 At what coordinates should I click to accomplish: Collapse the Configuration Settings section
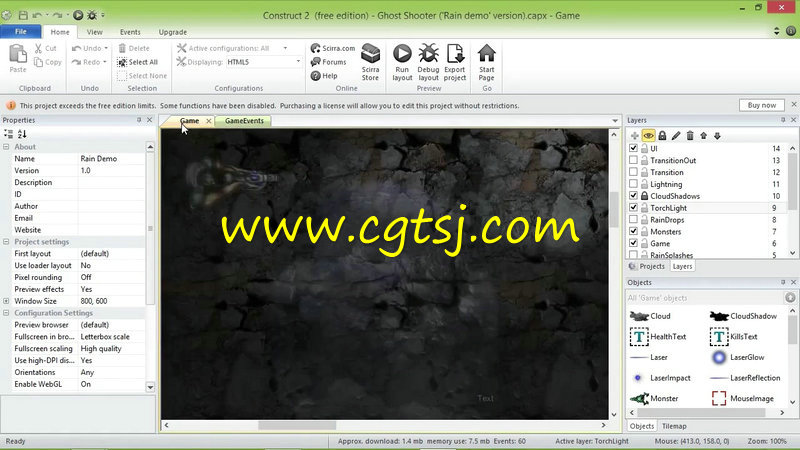tap(6, 313)
